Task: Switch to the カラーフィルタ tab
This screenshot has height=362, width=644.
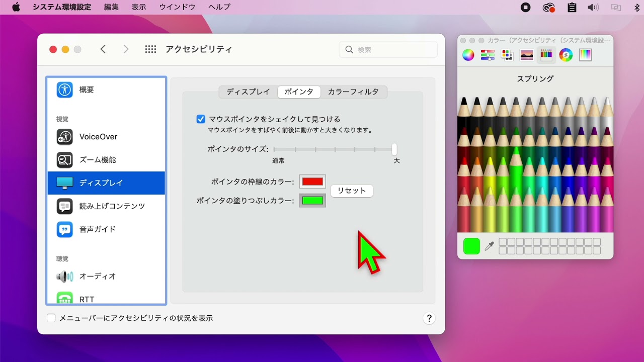Action: tap(353, 92)
